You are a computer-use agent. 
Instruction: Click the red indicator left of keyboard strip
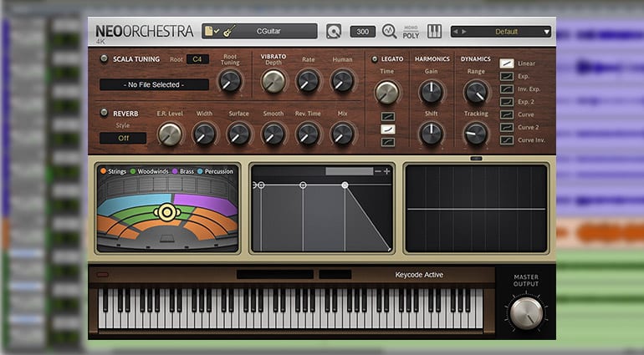[102, 275]
